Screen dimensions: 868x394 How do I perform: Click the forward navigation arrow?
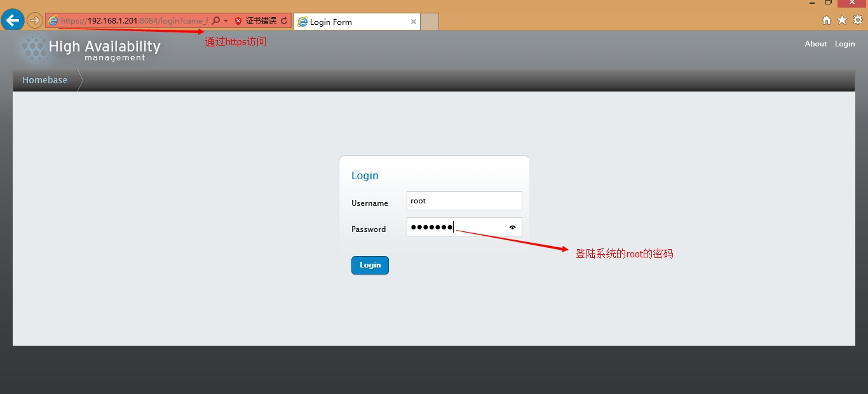tap(35, 20)
